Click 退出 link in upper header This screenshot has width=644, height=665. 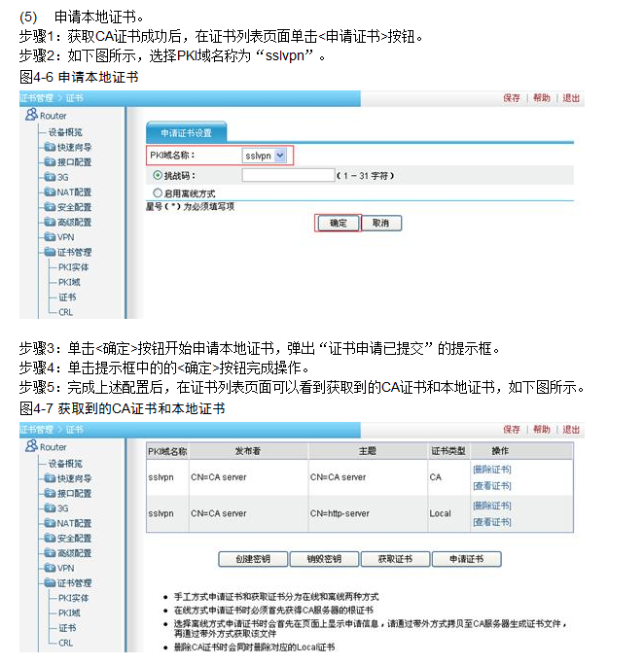tap(571, 98)
